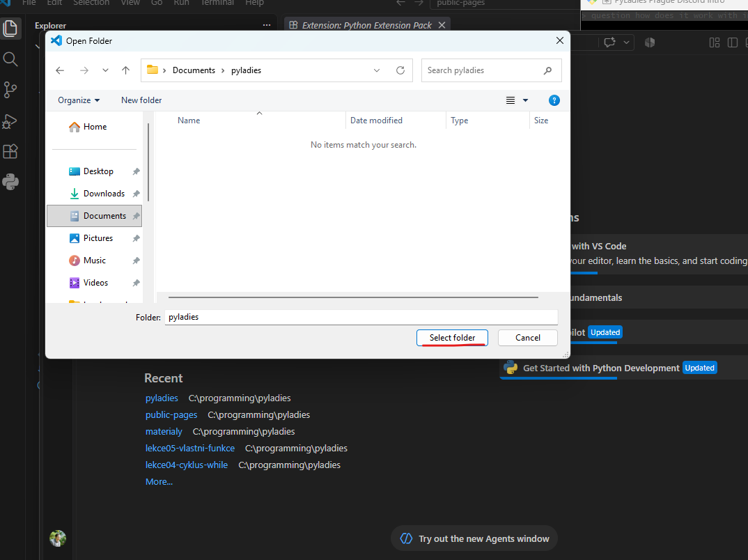Viewport: 748px width, 560px height.
Task: Click the list view layout icon
Action: click(511, 100)
